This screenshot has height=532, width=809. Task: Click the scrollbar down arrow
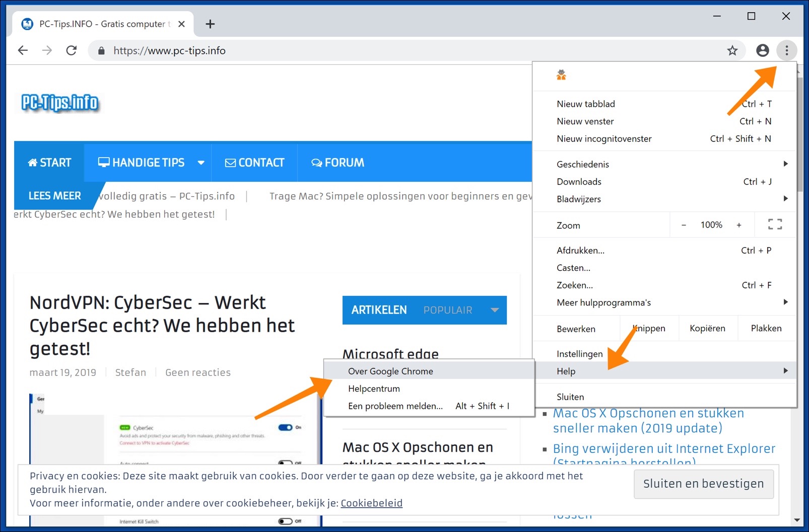click(x=797, y=520)
